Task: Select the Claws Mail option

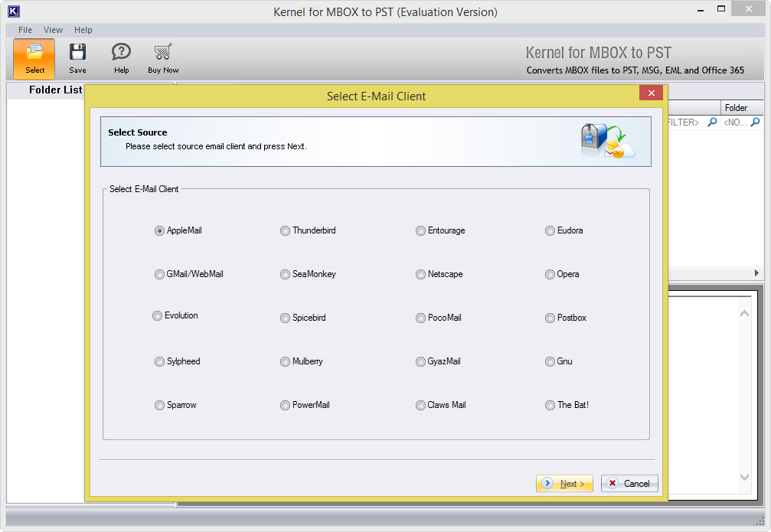Action: point(420,405)
